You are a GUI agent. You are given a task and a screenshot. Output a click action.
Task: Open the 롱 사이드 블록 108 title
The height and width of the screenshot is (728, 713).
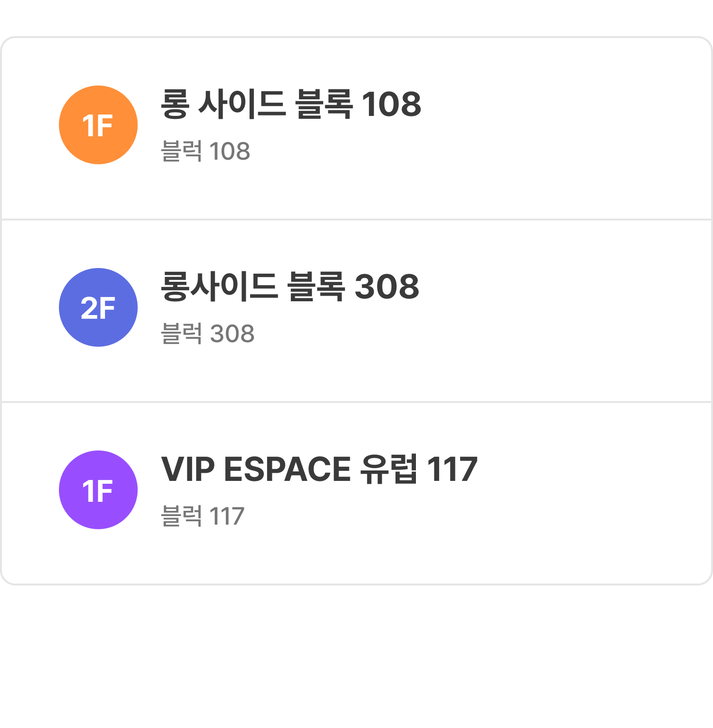(290, 104)
